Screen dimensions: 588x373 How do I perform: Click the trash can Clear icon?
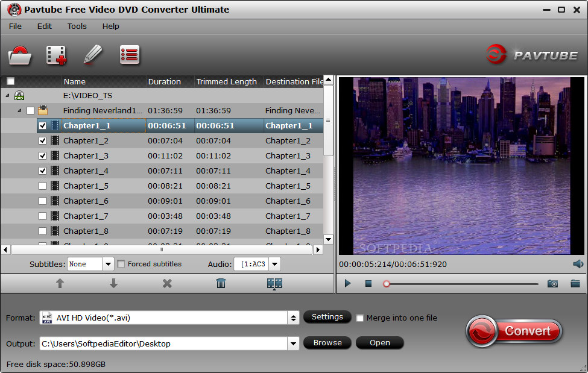tap(221, 283)
